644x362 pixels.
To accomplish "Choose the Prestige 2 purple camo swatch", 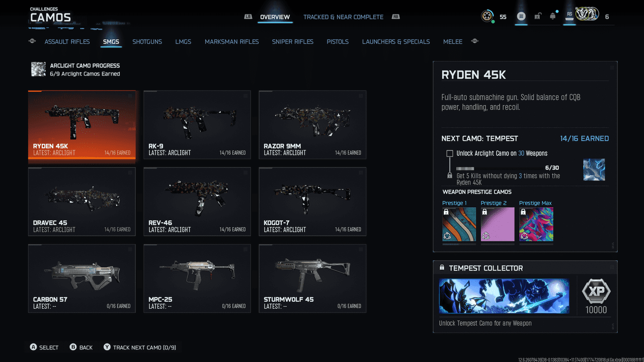I will [498, 224].
